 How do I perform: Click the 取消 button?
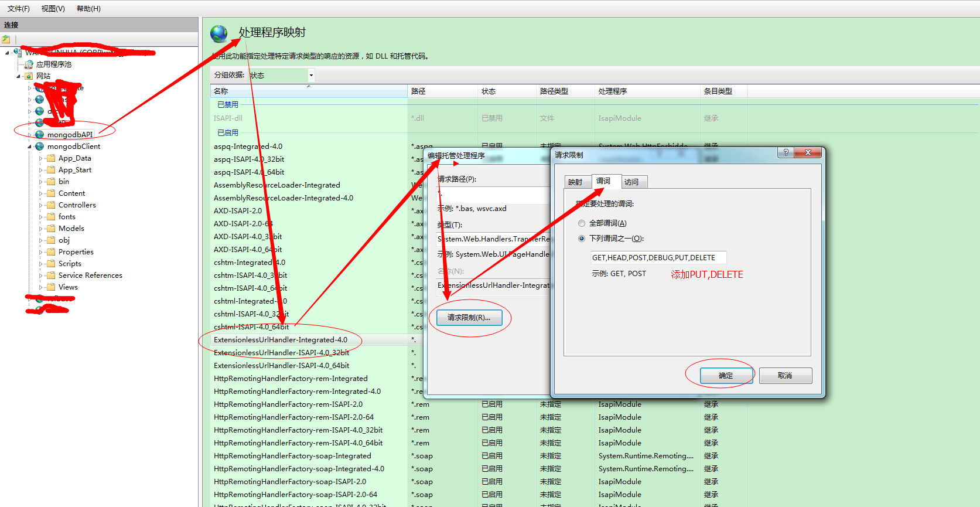click(x=786, y=376)
